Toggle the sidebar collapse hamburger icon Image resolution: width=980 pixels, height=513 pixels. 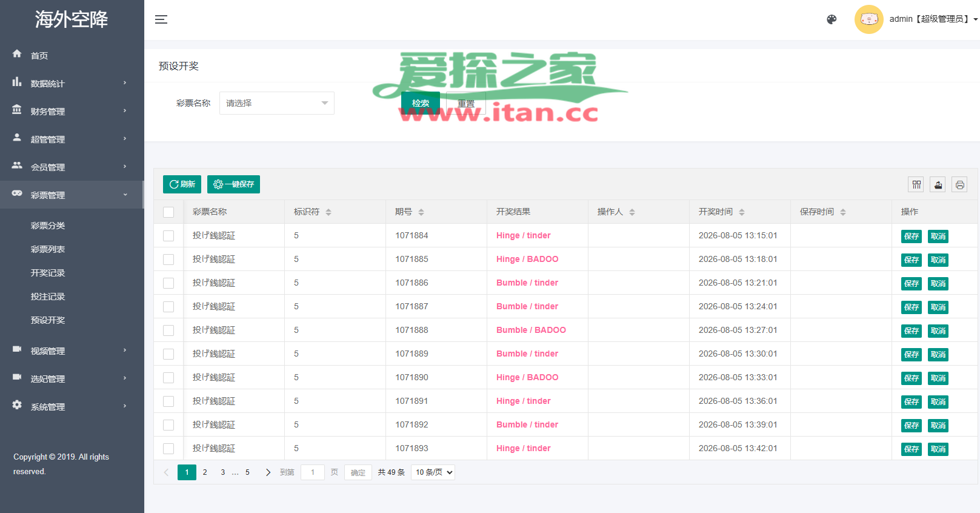pos(161,19)
